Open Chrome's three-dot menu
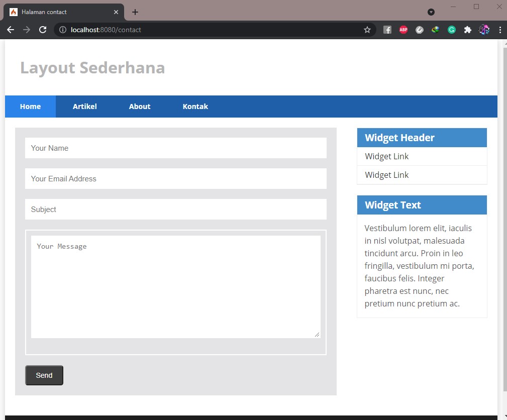The width and height of the screenshot is (507, 420). point(500,30)
